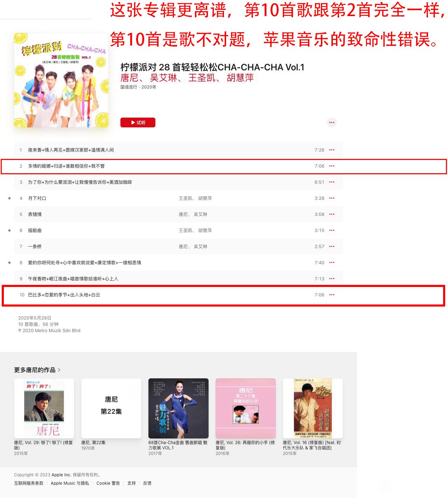
Task: Open artist link 吴艾琳 in album header
Action: [x=163, y=78]
